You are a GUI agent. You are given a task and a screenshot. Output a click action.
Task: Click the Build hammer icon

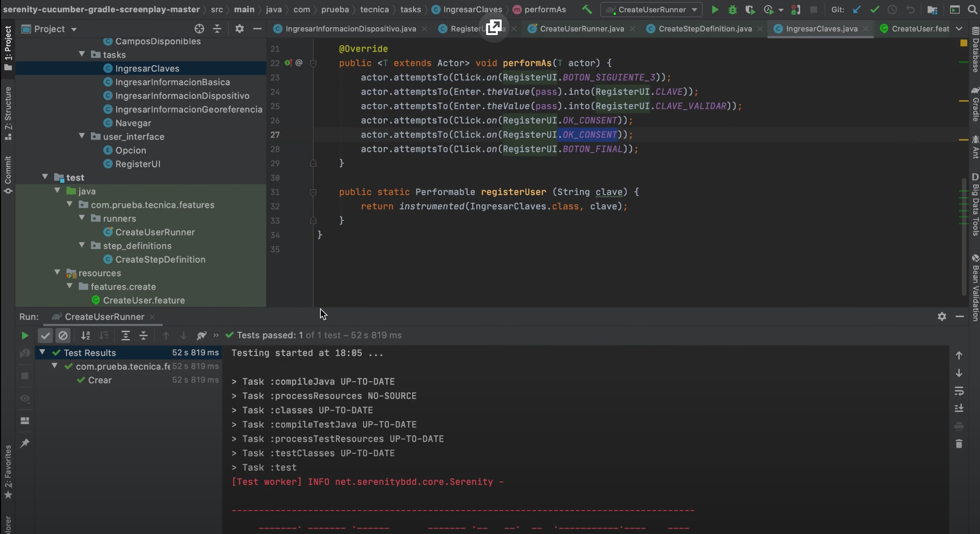pos(587,10)
